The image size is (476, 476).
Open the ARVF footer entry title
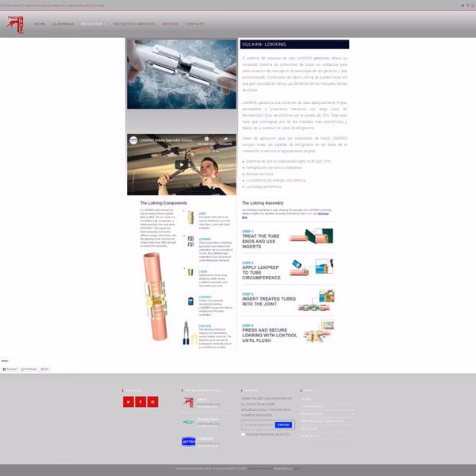(202, 400)
